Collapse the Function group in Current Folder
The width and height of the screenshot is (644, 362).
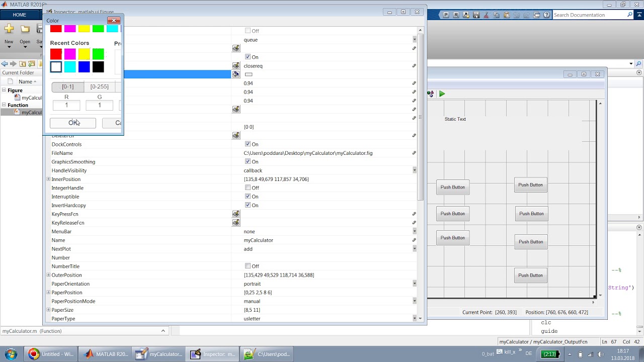[4, 105]
